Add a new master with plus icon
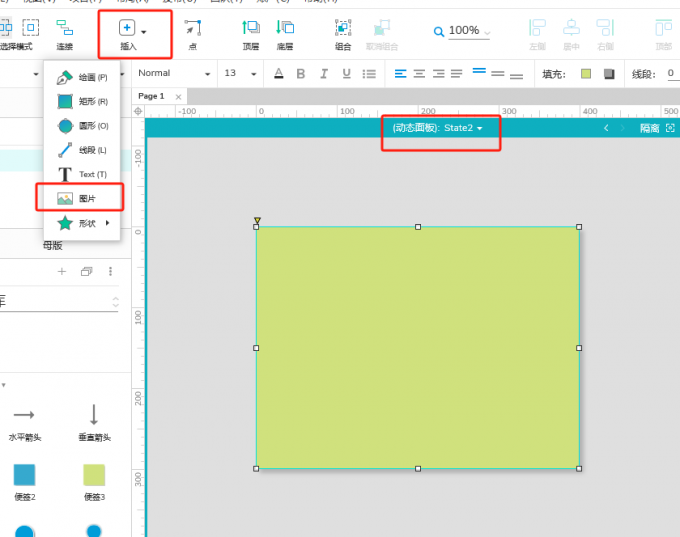680x537 pixels. (x=62, y=272)
